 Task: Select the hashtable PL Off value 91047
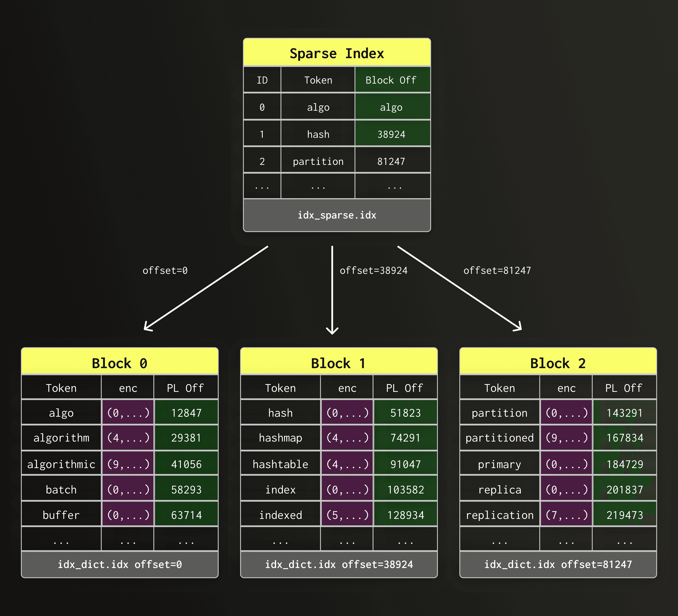tap(405, 464)
